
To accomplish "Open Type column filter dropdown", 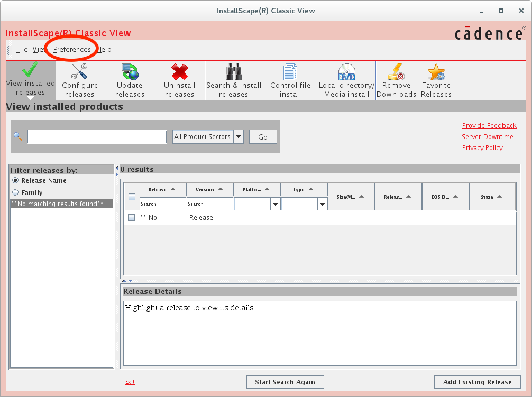I will pyautogui.click(x=323, y=204).
